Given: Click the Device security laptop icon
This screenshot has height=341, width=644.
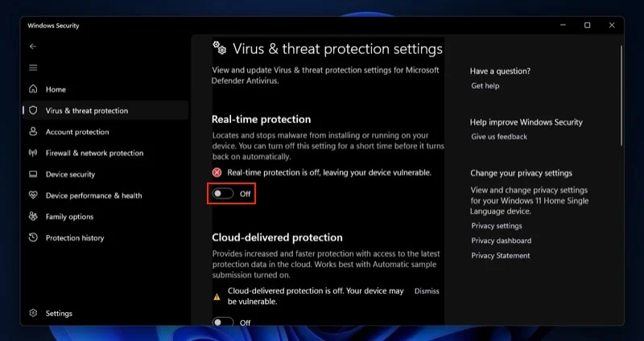Looking at the screenshot, I should coord(33,175).
